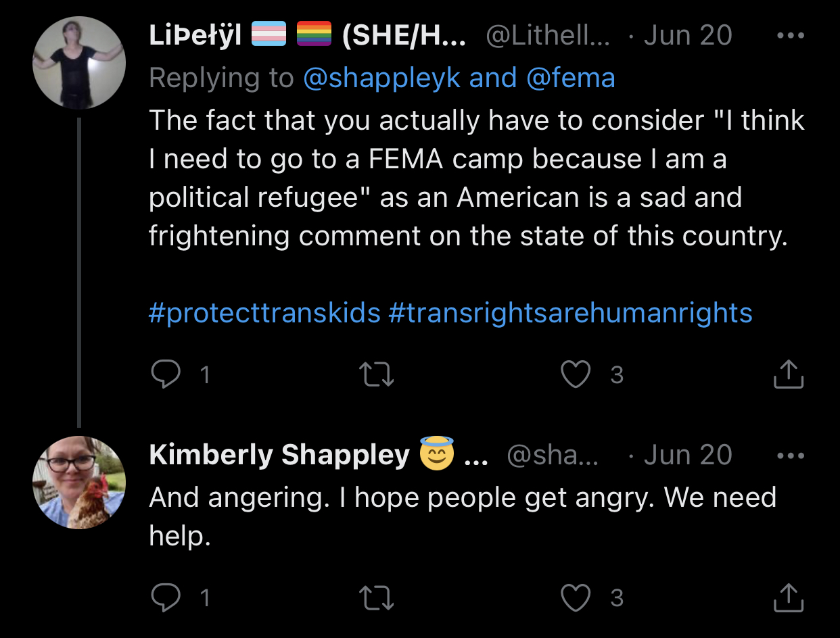This screenshot has height=638, width=840.
Task: Open more options on the first tweet
Action: click(790, 35)
